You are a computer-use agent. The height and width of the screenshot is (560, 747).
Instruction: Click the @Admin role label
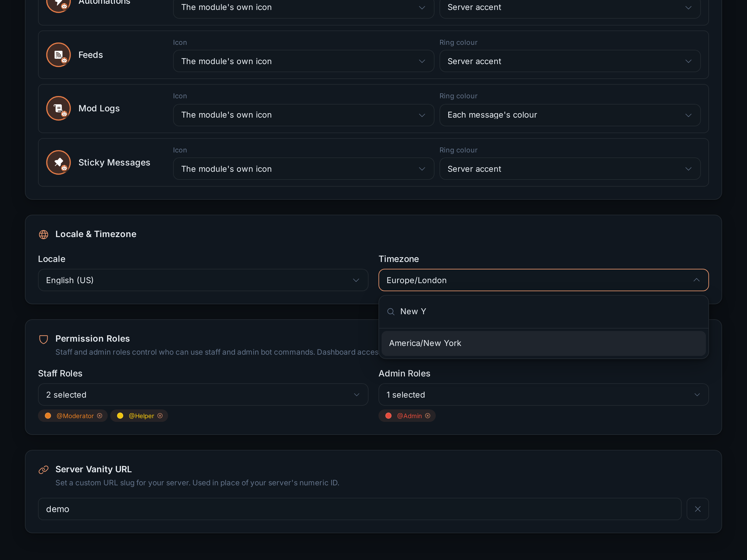click(x=410, y=416)
